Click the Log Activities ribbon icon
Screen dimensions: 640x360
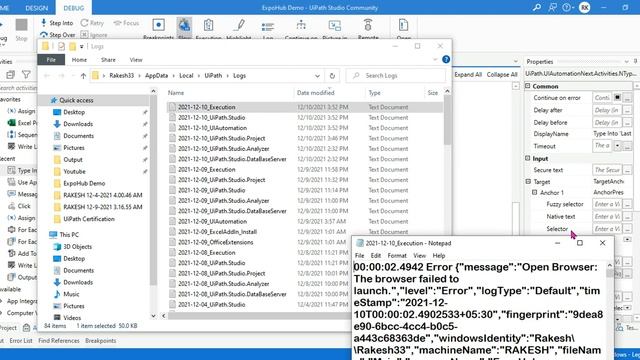click(x=268, y=27)
